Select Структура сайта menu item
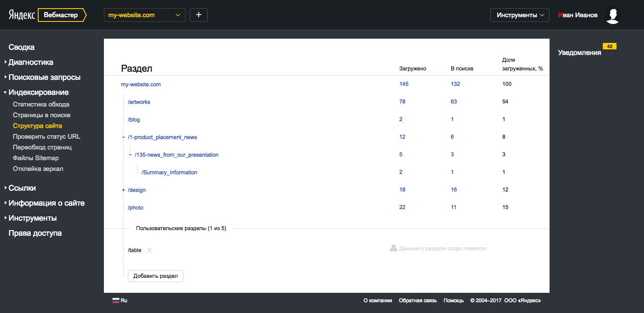Image resolution: width=644 pixels, height=313 pixels. click(37, 126)
